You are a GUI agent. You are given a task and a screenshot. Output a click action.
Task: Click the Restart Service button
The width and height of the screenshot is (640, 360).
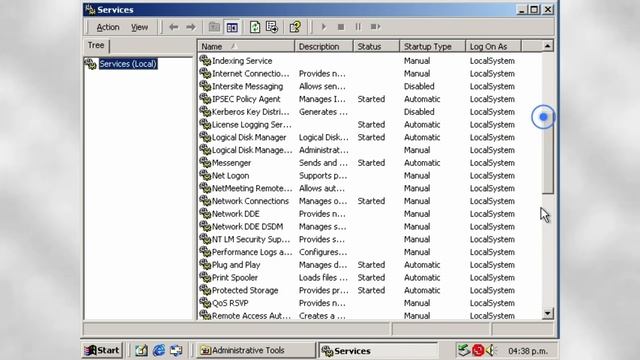(376, 27)
